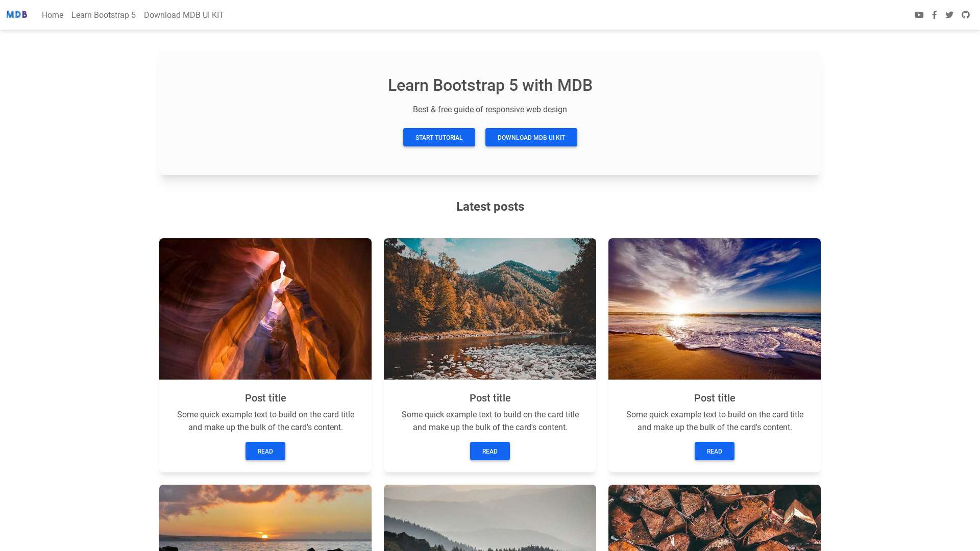This screenshot has height=551, width=980.
Task: Click the START TUTORIAL button
Action: tap(439, 137)
